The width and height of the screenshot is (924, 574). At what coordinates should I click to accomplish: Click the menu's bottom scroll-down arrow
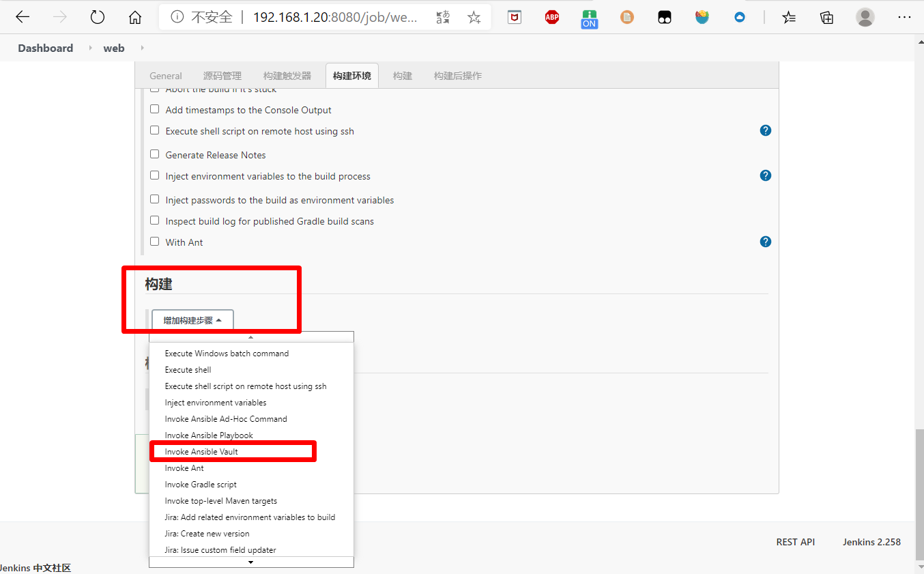251,562
